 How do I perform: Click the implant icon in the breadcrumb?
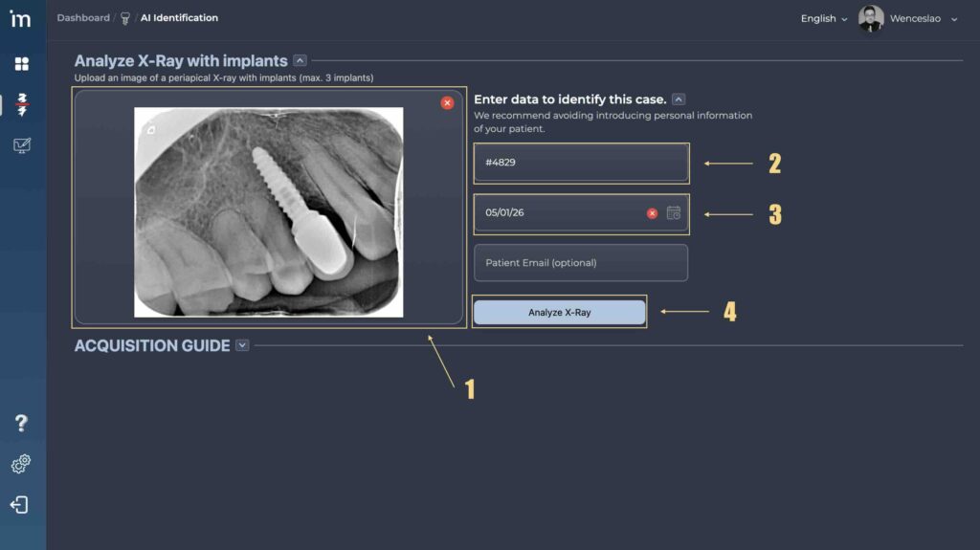click(125, 18)
